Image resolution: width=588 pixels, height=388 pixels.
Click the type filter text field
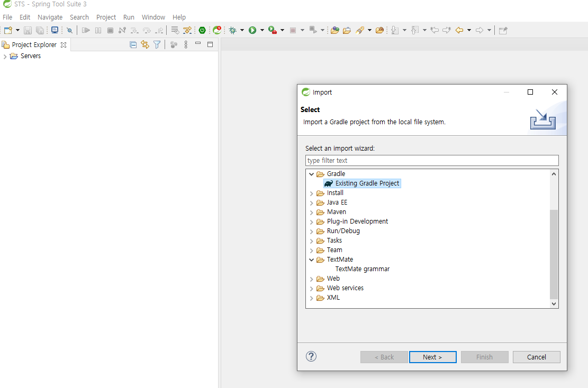click(432, 160)
